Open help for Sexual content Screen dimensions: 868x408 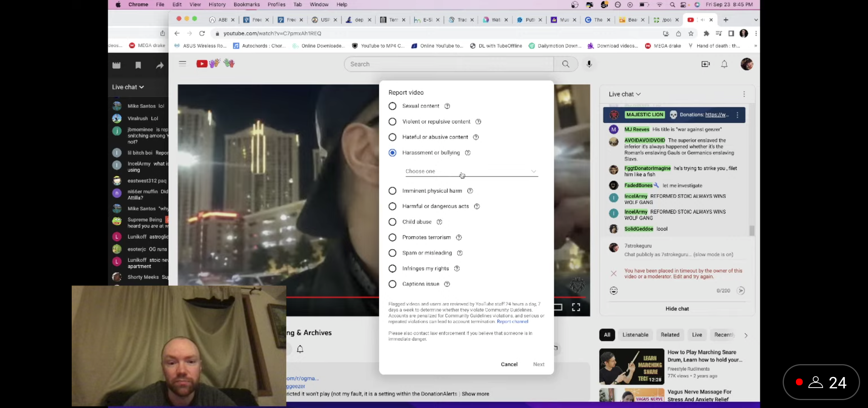point(447,106)
